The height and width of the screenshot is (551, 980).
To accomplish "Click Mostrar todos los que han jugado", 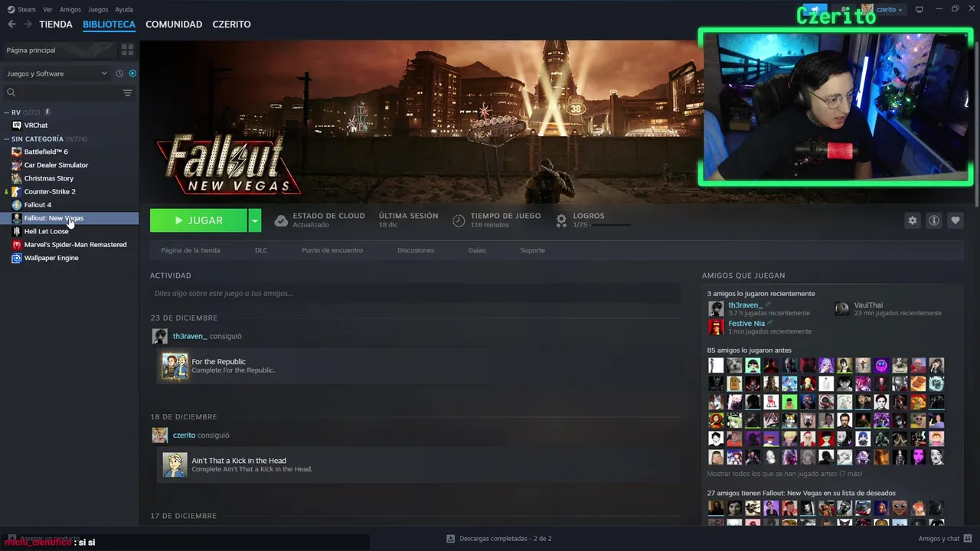I will (x=785, y=474).
